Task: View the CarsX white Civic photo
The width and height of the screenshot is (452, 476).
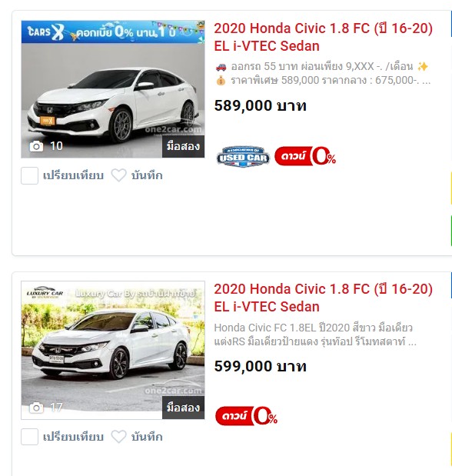Action: tap(113, 100)
